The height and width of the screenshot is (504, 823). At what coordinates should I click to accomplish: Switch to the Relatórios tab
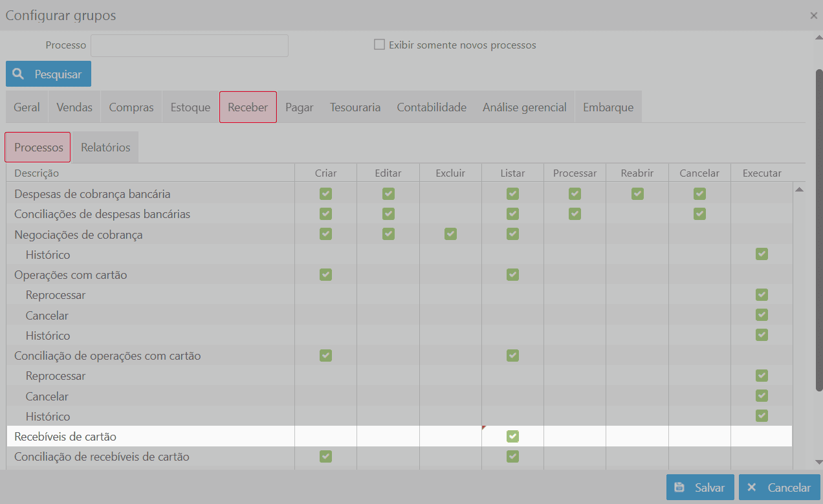pos(105,148)
